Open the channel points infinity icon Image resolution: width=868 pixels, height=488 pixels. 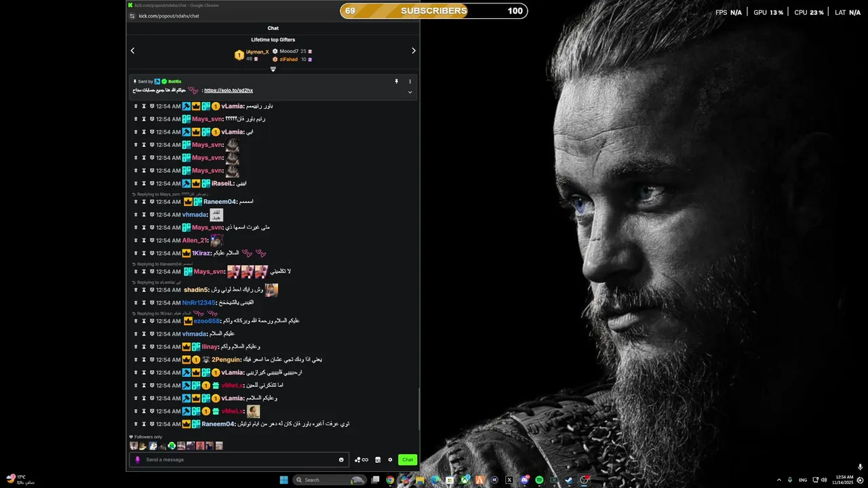[361, 460]
